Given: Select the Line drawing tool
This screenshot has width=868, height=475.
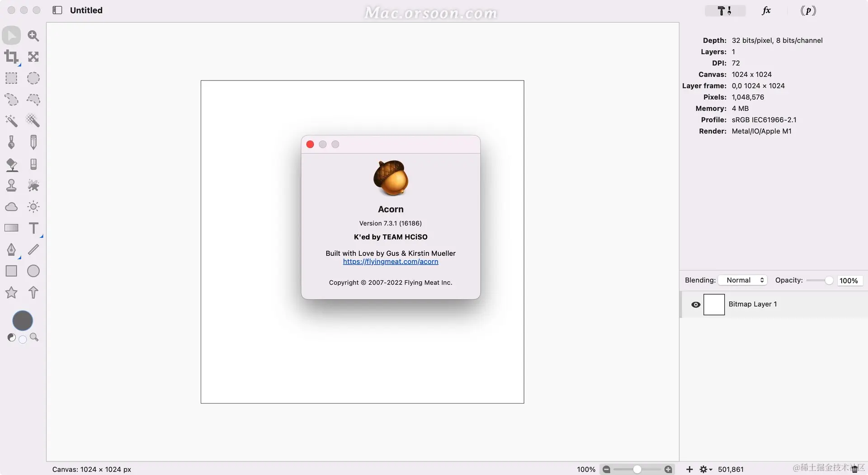Looking at the screenshot, I should pos(33,249).
